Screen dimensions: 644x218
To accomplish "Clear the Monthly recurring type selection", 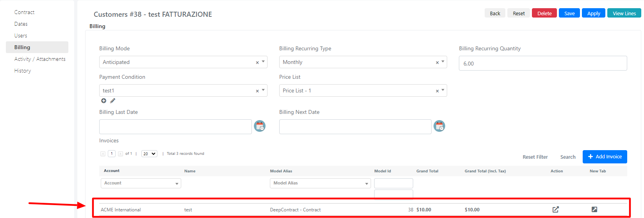I will click(x=437, y=62).
